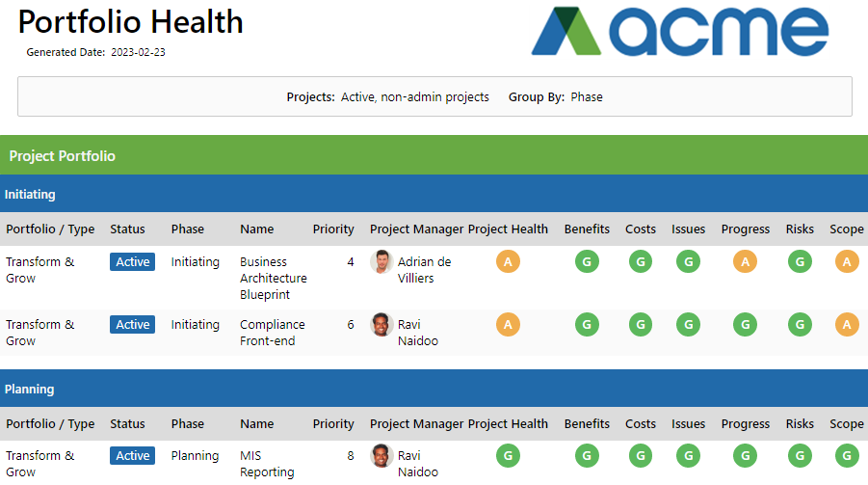Click Ravi Naidoo's avatar for Compliance Front-end
The image size is (868, 485).
coord(381,325)
